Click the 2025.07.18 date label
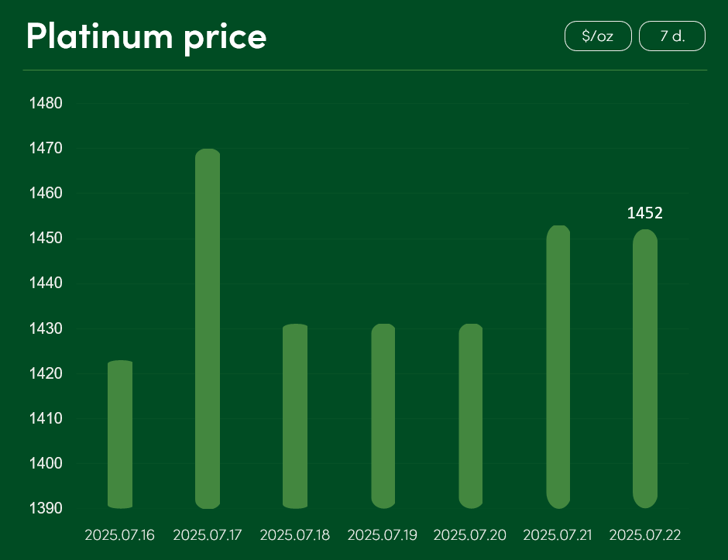 coord(295,535)
